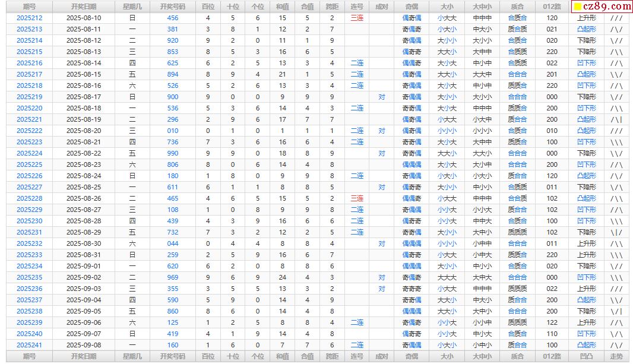Select date cell 2025-08-23
The image size is (633, 364).
tap(84, 164)
